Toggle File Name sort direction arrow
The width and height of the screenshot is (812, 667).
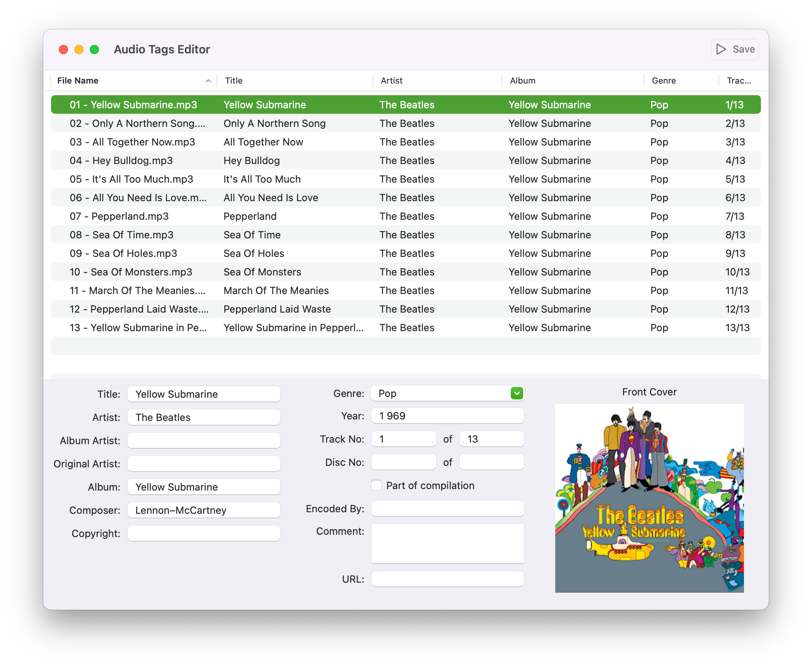(208, 80)
